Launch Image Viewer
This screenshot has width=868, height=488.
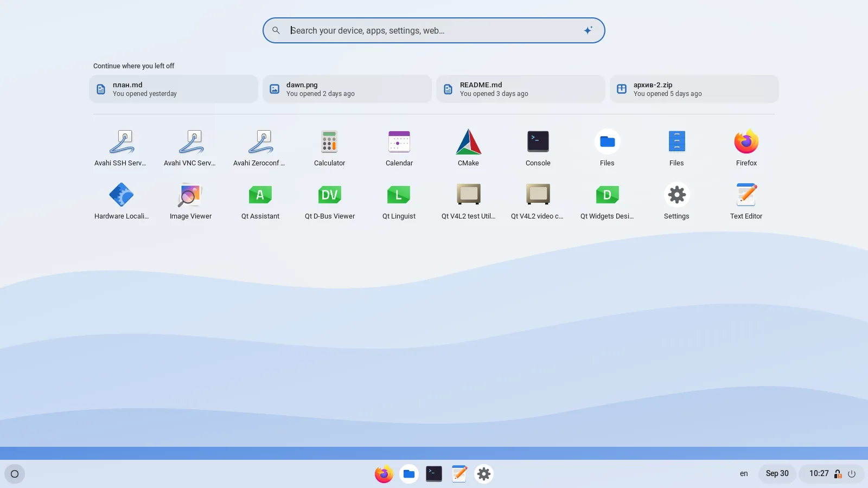tap(190, 201)
